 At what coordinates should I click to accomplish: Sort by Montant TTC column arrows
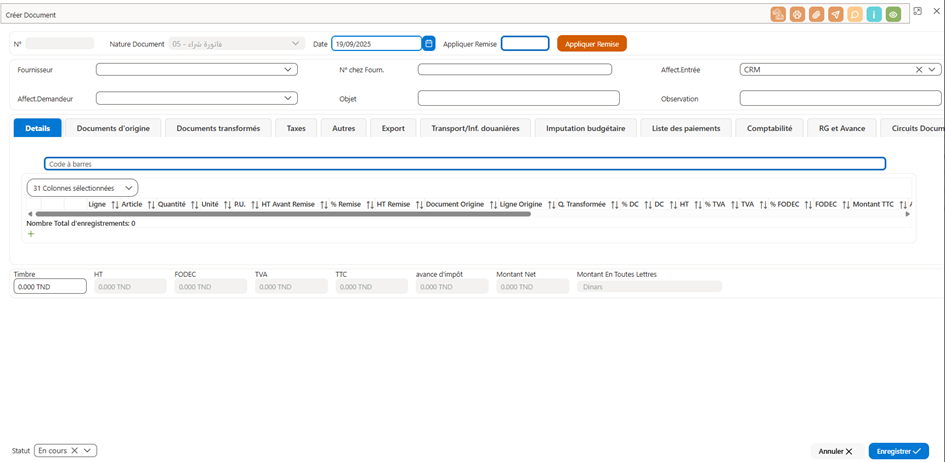click(902, 205)
